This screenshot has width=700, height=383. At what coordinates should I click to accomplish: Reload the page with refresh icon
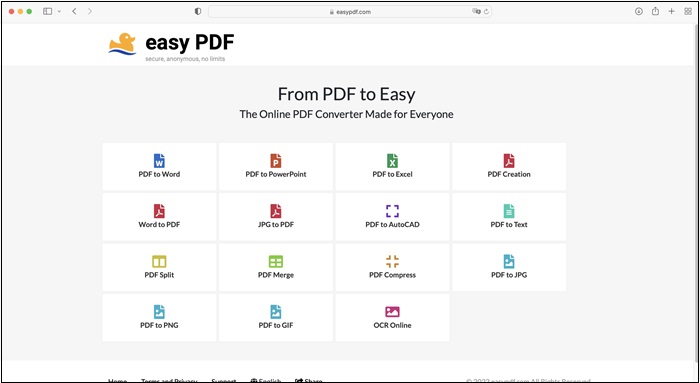point(487,12)
